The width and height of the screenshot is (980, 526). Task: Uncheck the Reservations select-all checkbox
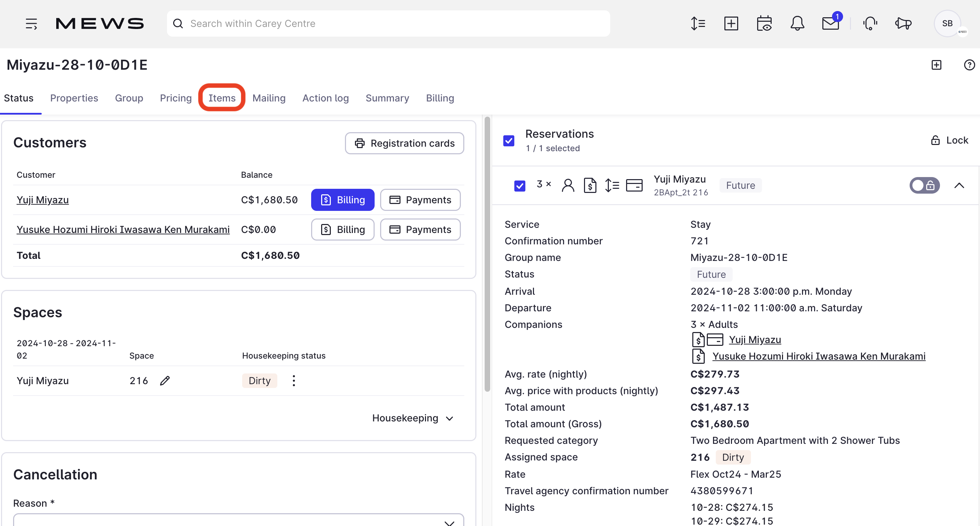click(x=509, y=141)
